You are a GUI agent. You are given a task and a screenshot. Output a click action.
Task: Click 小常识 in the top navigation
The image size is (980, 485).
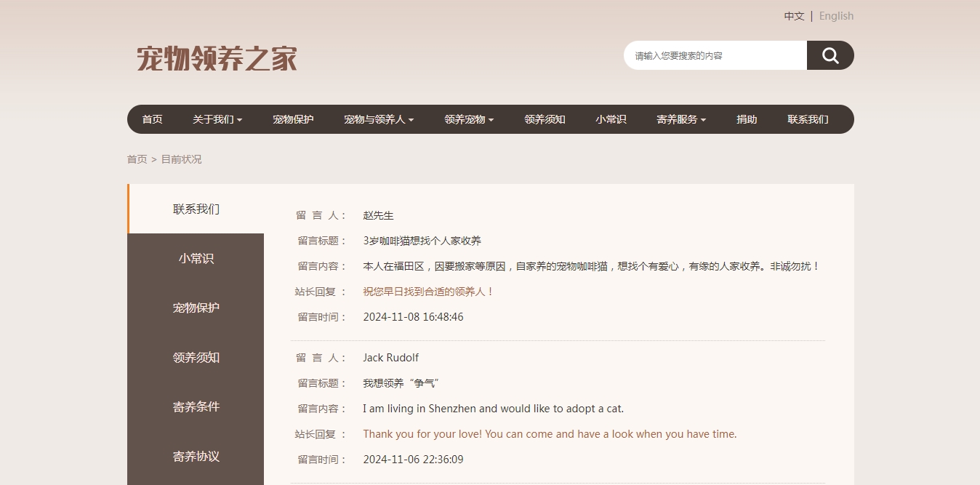tap(611, 119)
